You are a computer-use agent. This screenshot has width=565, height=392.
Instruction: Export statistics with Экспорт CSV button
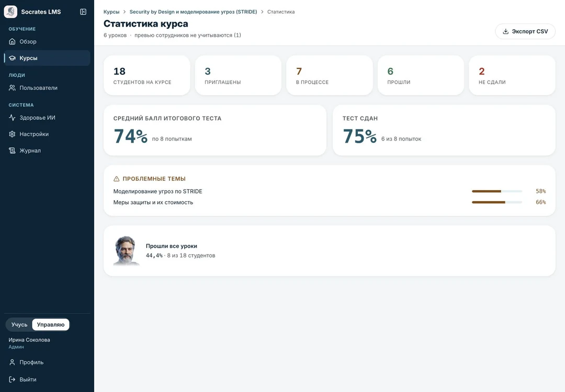525,31
